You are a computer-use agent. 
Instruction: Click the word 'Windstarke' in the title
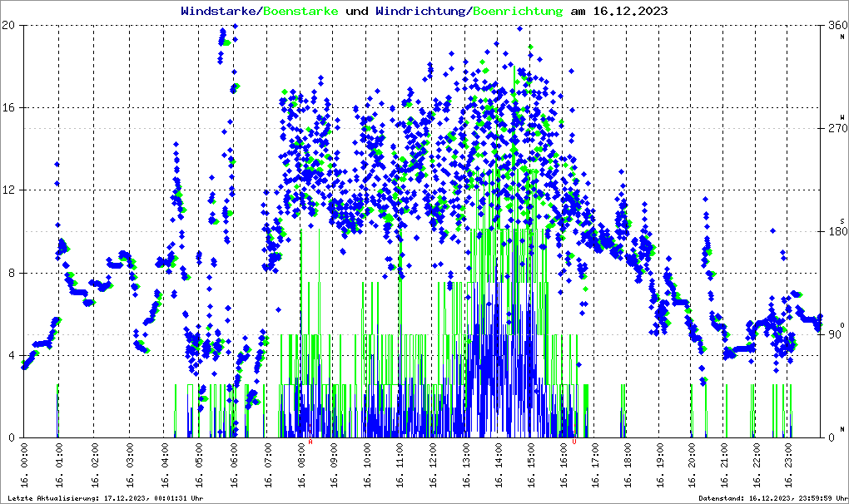[x=218, y=11]
